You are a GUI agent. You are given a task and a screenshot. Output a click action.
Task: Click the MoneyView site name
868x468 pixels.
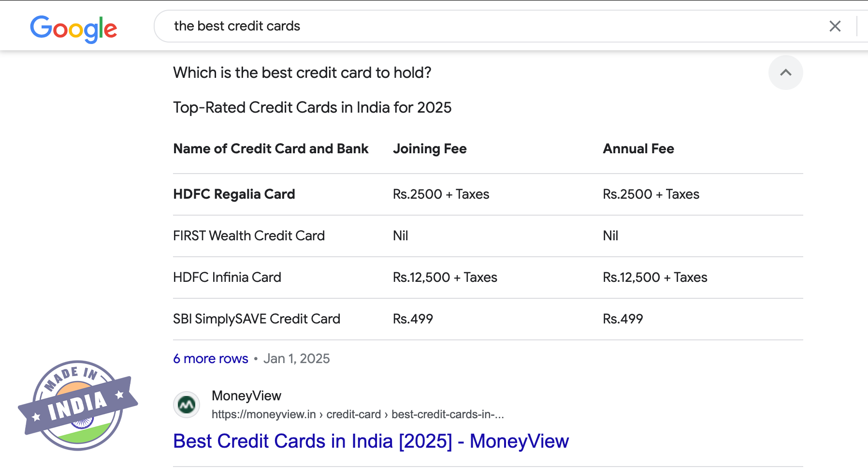(x=246, y=395)
